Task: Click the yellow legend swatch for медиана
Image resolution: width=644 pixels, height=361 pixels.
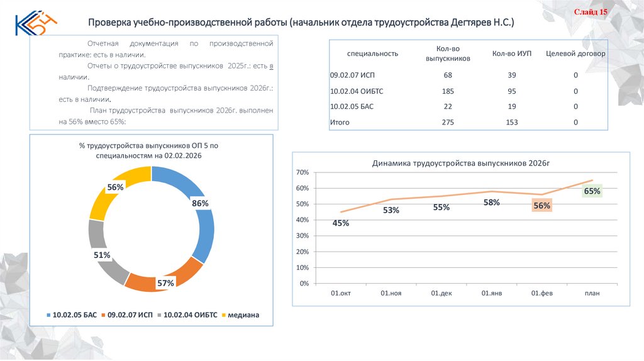Action: point(224,316)
